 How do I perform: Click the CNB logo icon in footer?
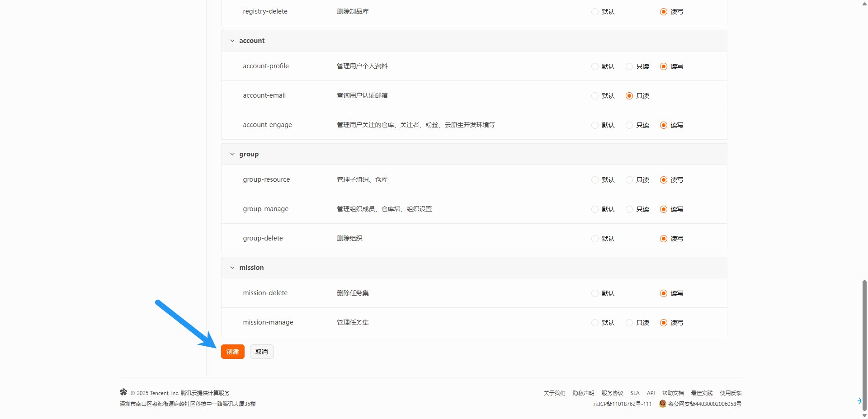tap(123, 392)
